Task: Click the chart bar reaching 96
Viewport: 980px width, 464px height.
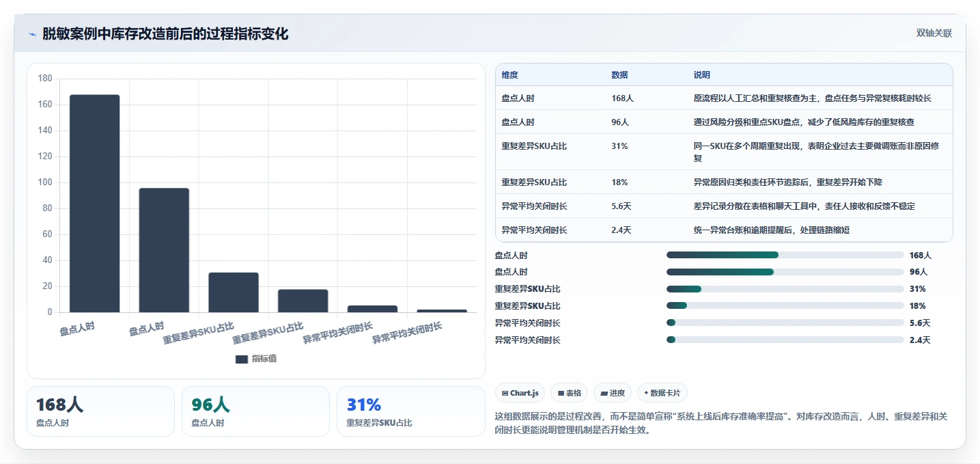Action: [164, 250]
